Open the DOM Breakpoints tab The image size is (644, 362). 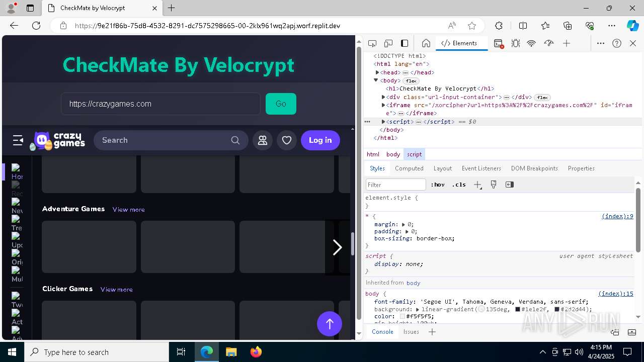pyautogui.click(x=534, y=168)
